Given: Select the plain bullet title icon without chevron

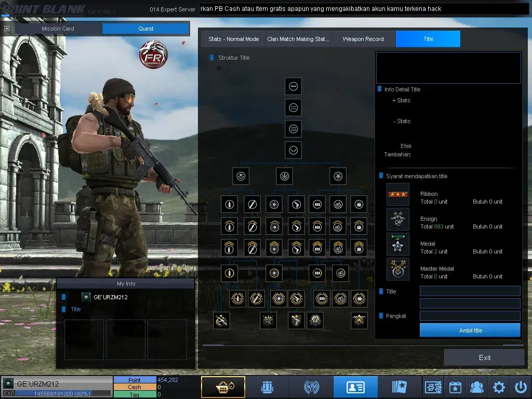Looking at the screenshot, I should pyautogui.click(x=229, y=204).
